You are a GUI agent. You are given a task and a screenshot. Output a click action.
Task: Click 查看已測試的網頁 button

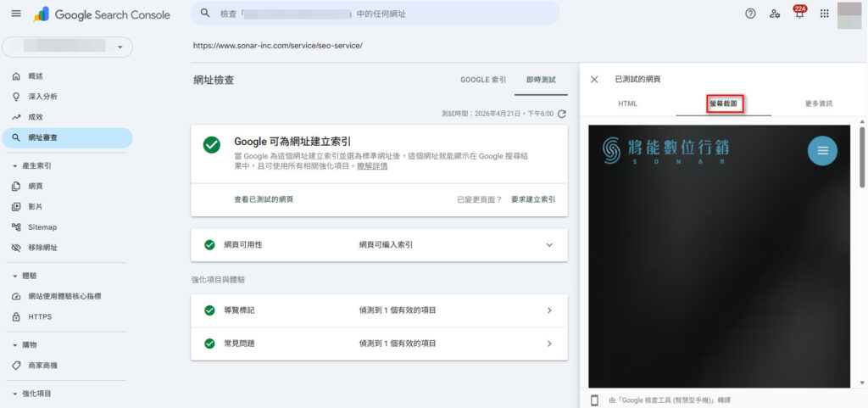pyautogui.click(x=264, y=199)
